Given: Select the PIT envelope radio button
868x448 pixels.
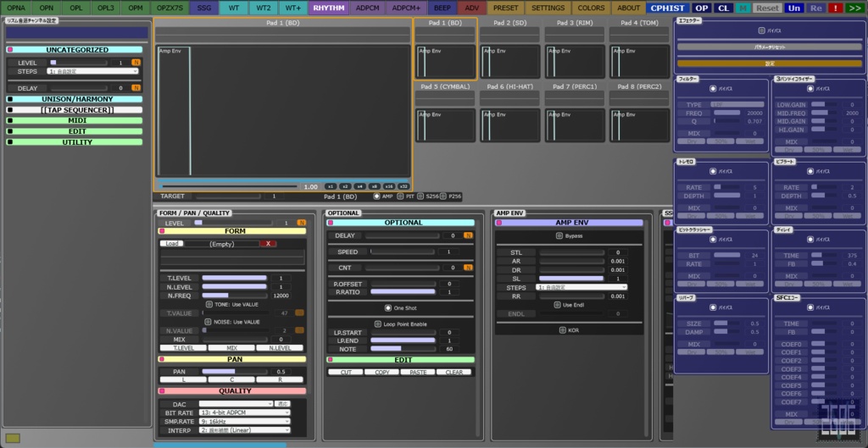Looking at the screenshot, I should [x=400, y=196].
